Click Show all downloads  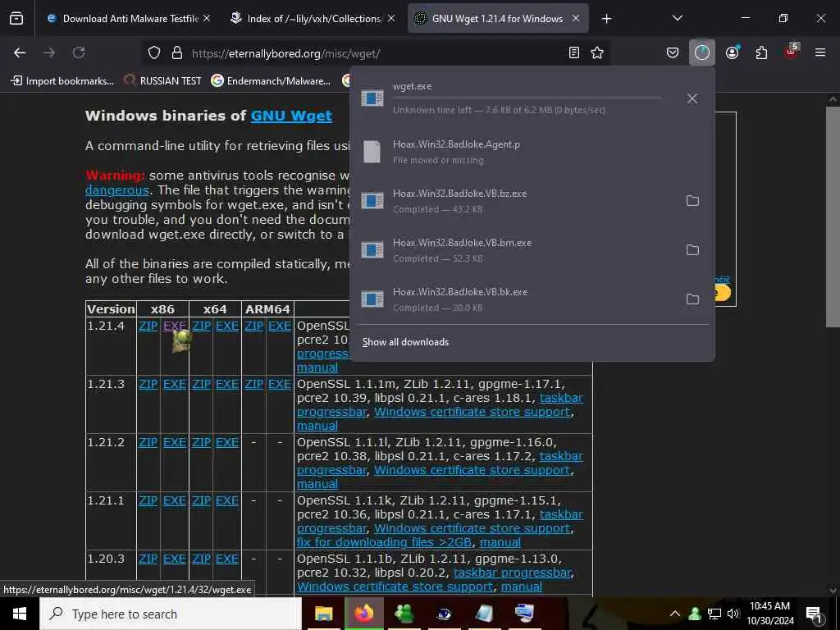405,342
